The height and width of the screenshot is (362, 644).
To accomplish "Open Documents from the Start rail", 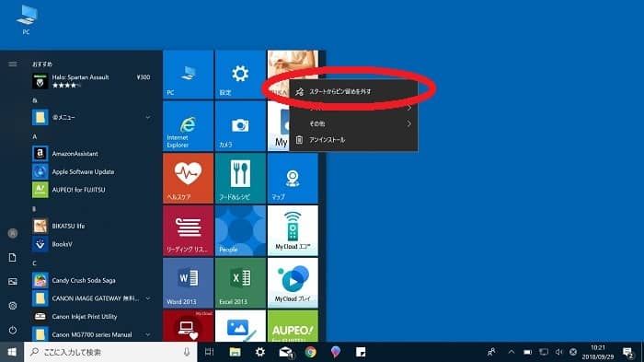I will pos(13,258).
